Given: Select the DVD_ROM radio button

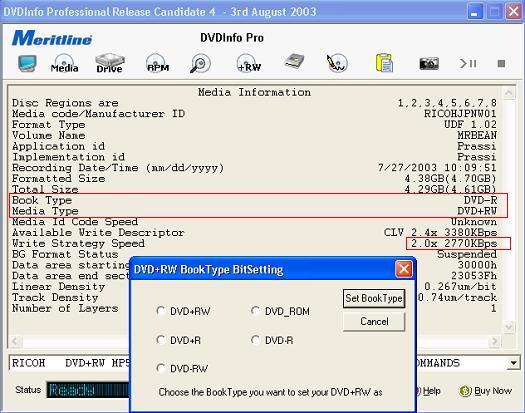Looking at the screenshot, I should 256,311.
